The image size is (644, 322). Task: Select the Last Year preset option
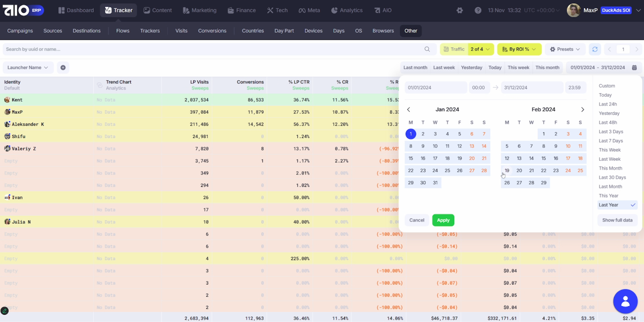tap(609, 205)
